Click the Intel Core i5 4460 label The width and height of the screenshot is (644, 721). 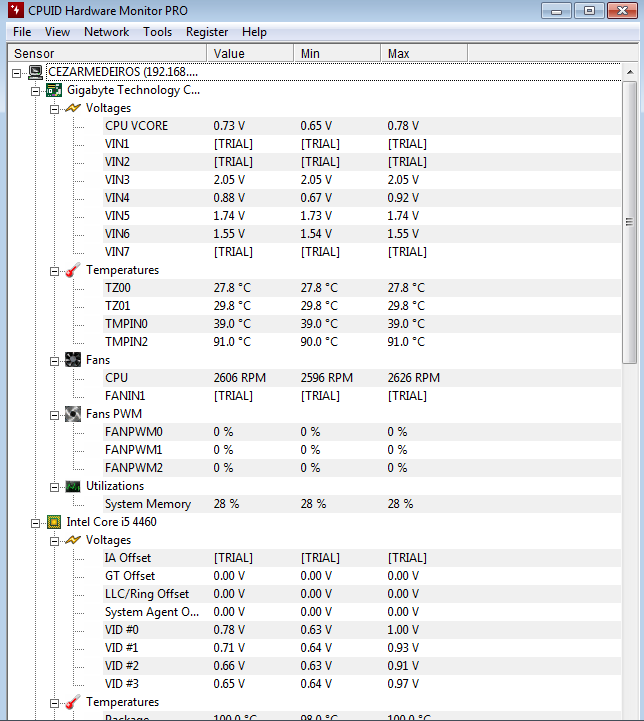[111, 522]
